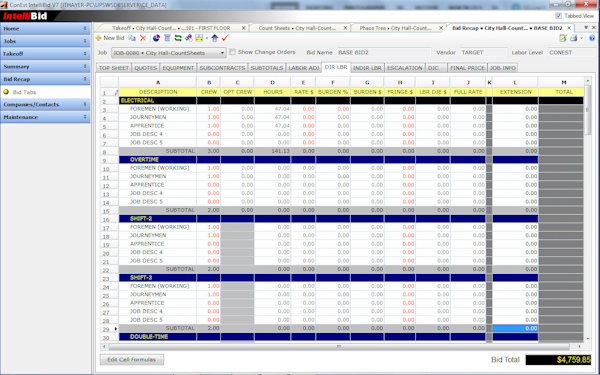
Task: Enable the Show Change Orders checkbox
Action: (232, 52)
